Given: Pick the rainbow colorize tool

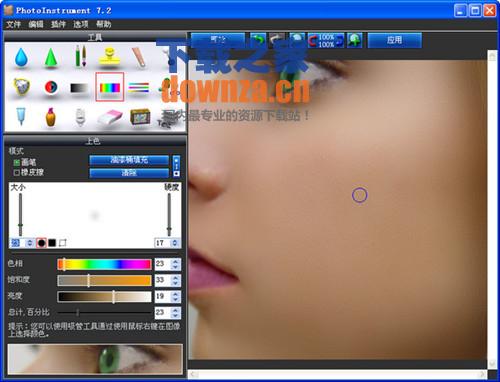Looking at the screenshot, I should [x=110, y=87].
